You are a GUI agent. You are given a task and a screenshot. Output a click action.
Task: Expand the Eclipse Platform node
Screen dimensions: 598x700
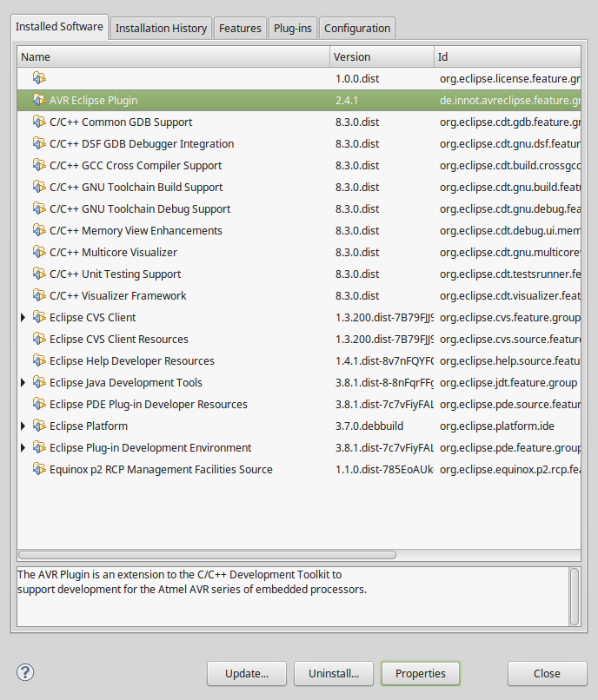(23, 426)
